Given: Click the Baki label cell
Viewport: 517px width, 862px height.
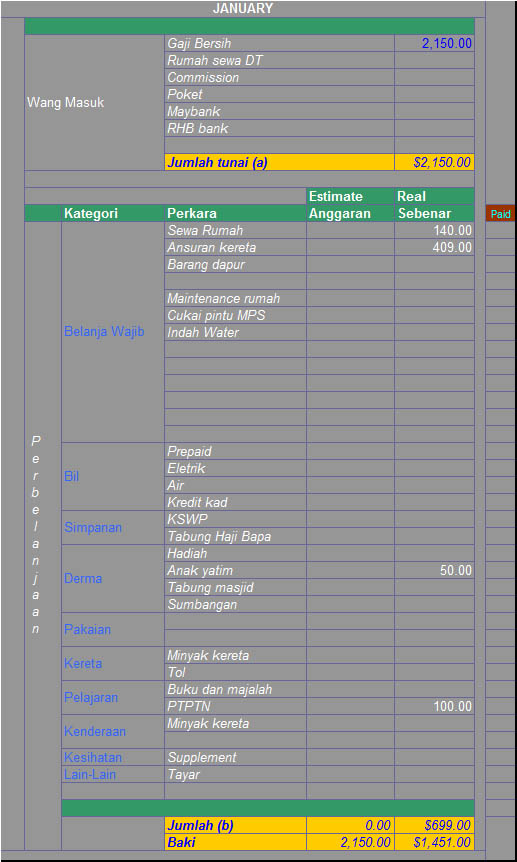Looking at the screenshot, I should pos(235,842).
